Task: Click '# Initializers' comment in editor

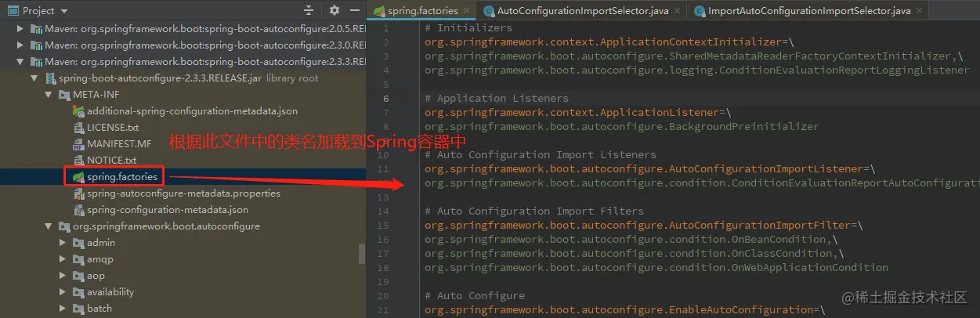Action: point(468,28)
